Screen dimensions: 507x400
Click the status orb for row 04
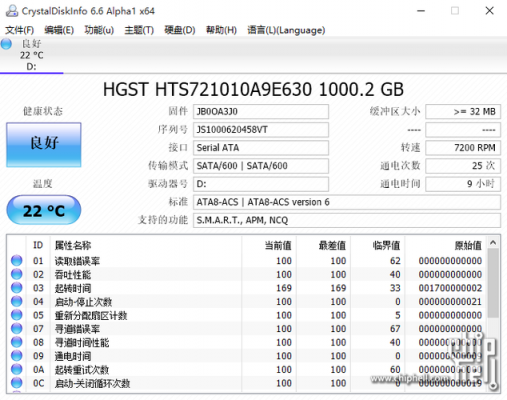(16, 301)
